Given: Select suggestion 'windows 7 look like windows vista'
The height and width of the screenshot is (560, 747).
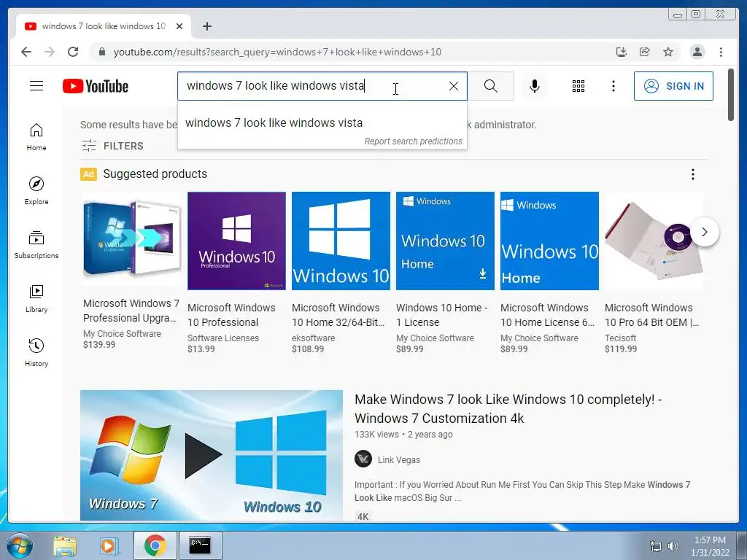Looking at the screenshot, I should coord(322,122).
